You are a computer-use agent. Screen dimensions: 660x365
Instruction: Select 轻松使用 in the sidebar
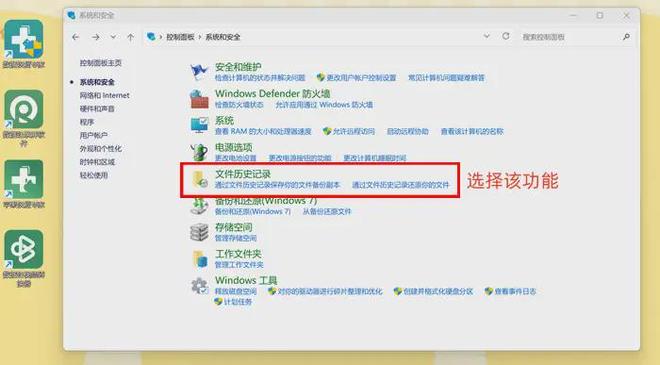pos(93,175)
